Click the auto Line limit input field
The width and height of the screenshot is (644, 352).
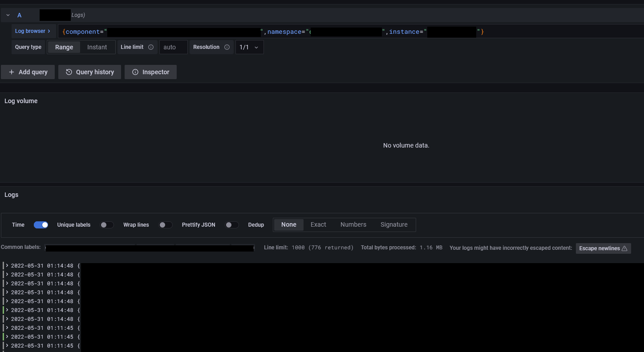[x=173, y=47]
